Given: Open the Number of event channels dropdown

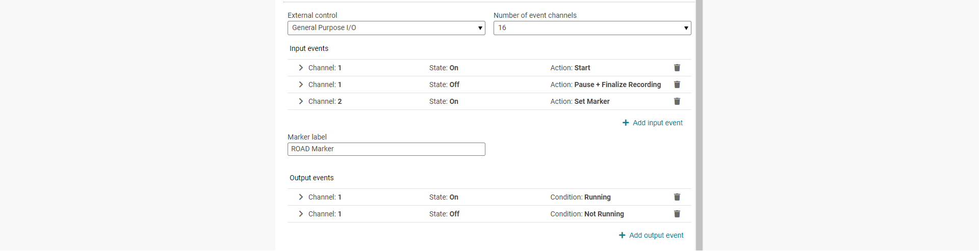Looking at the screenshot, I should click(x=592, y=28).
